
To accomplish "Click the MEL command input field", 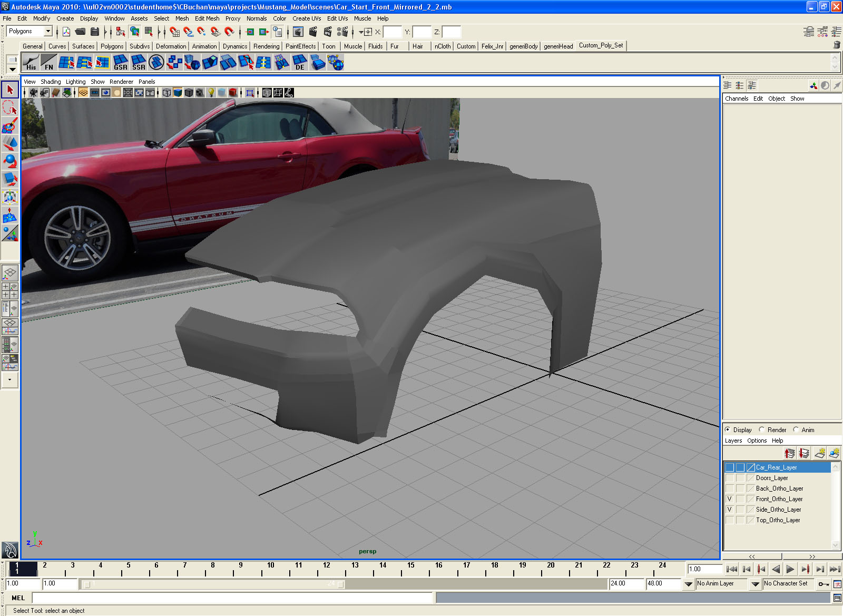I will tap(232, 598).
